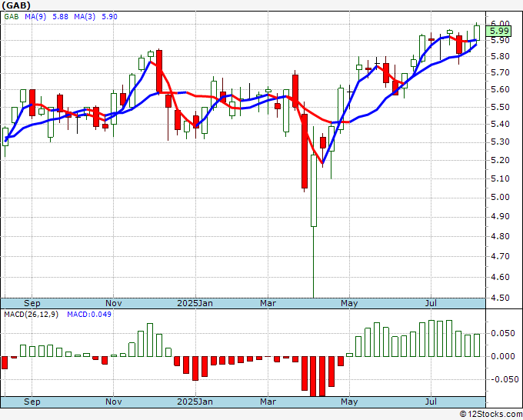
Task: Click the 4.60 price axis label
Action: [x=501, y=277]
